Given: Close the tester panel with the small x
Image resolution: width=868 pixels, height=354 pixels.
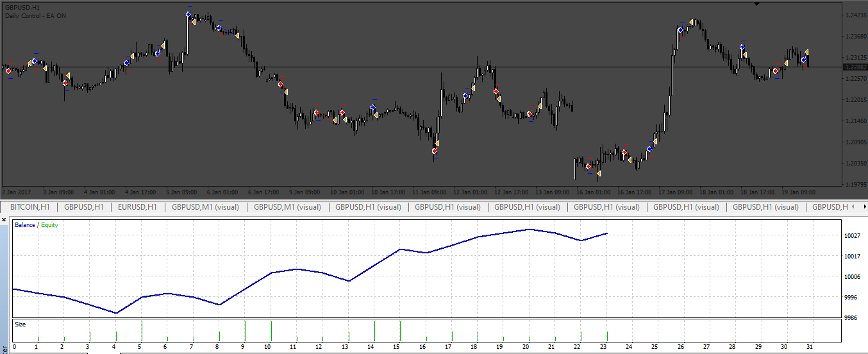Looking at the screenshot, I should click(x=4, y=220).
